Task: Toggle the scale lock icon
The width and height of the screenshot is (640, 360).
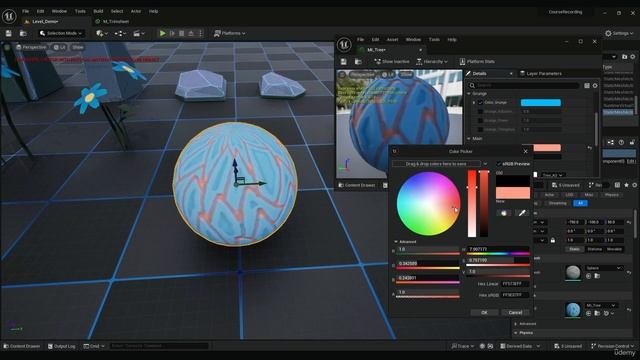Action: point(553,240)
